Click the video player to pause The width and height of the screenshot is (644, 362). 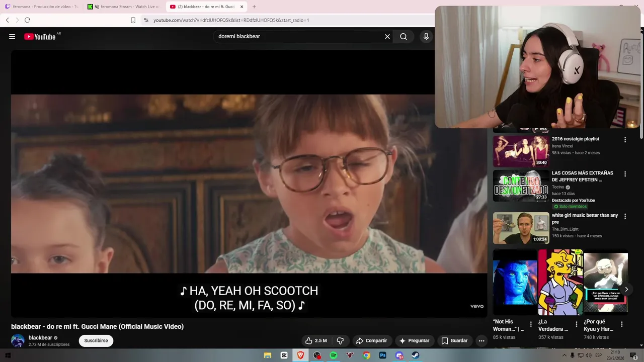pyautogui.click(x=249, y=184)
